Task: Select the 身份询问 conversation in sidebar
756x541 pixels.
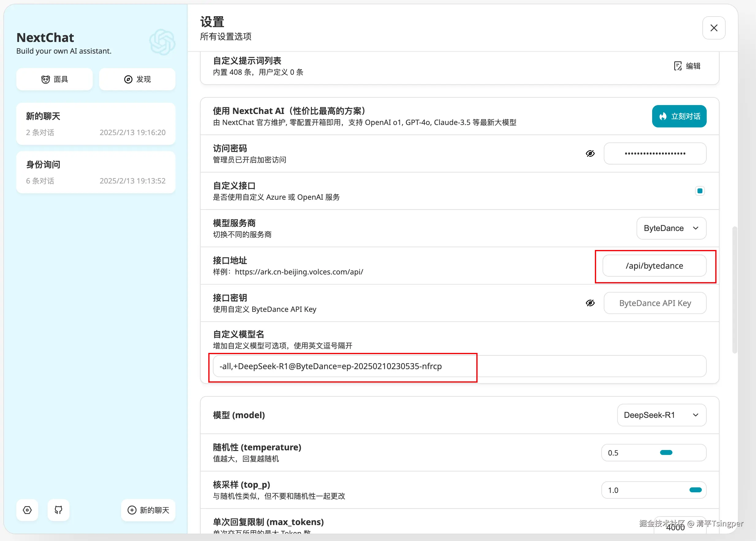Action: pos(96,172)
